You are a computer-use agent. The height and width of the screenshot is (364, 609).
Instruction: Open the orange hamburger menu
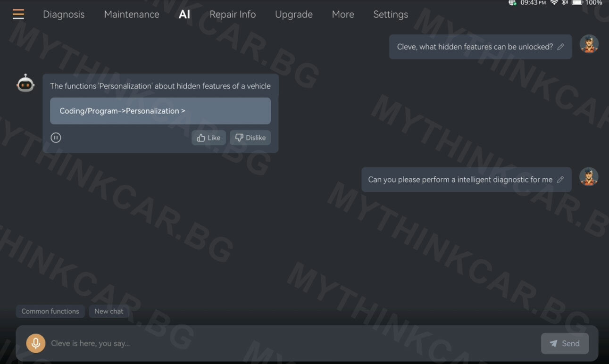click(x=18, y=14)
